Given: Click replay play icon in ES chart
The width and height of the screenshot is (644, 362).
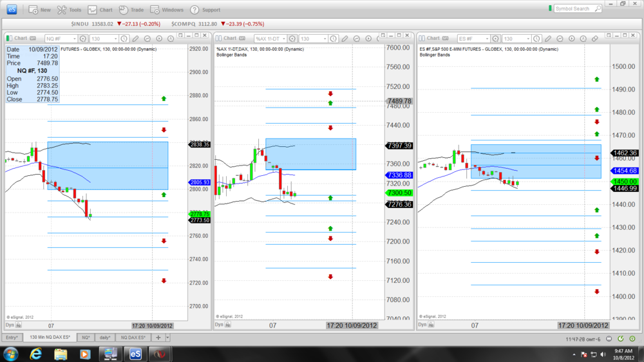Looking at the screenshot, I should click(x=571, y=39).
